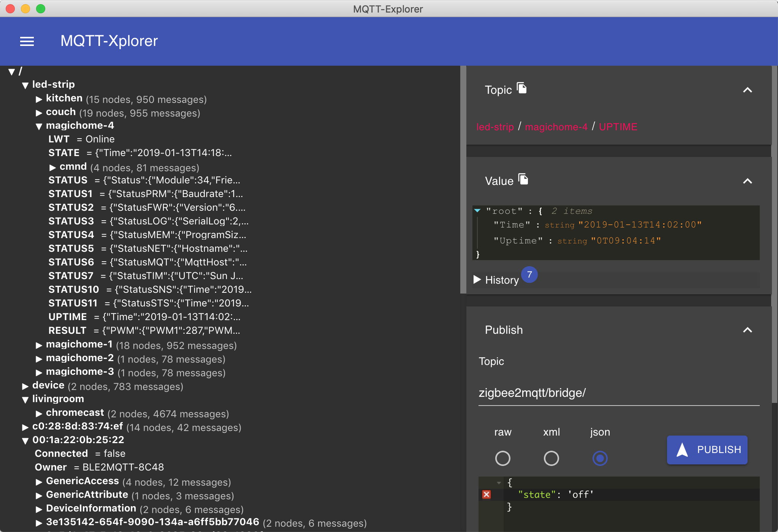Copy the value with the clipboard icon
The image size is (778, 532).
point(523,179)
